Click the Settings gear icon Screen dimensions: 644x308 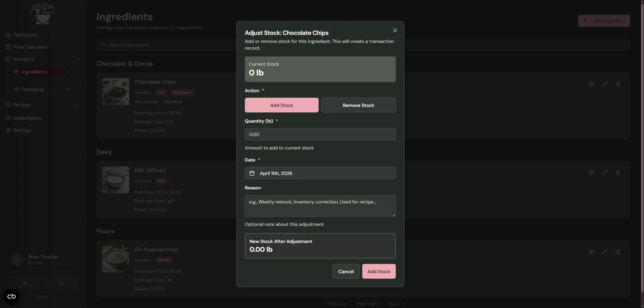7,130
